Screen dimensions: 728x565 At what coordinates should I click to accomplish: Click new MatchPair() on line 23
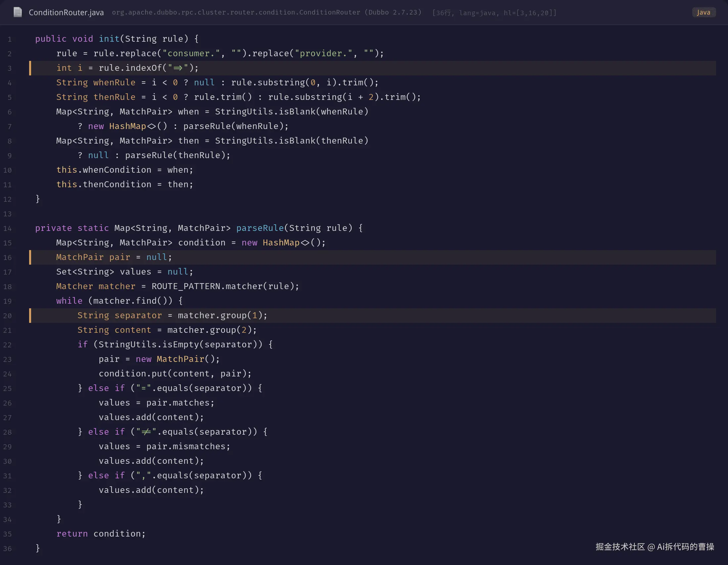(x=175, y=359)
